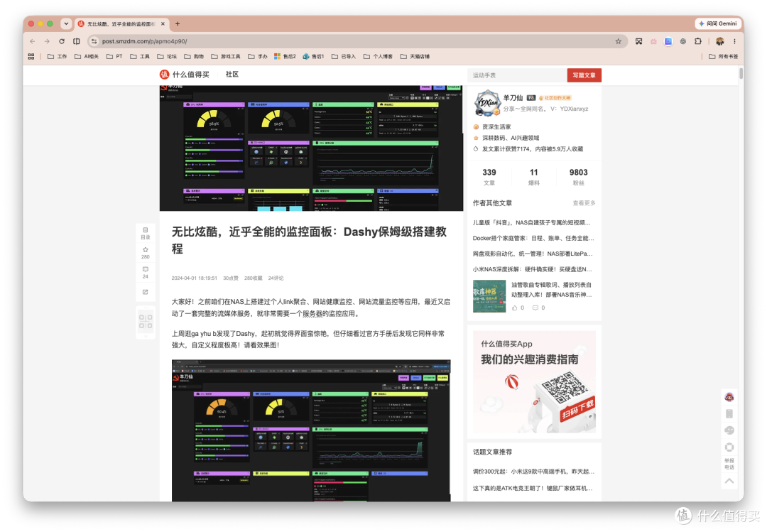View site information icon in address bar

[94, 42]
